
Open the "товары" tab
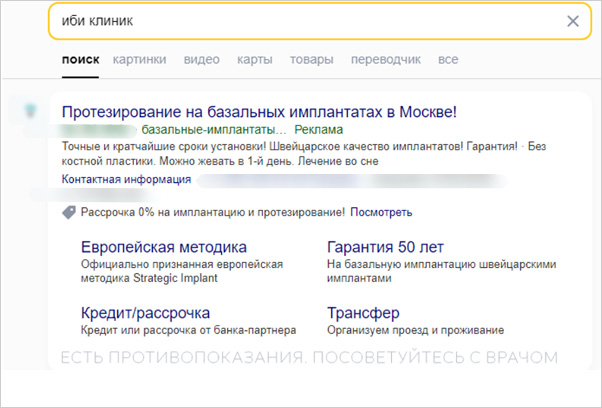311,60
